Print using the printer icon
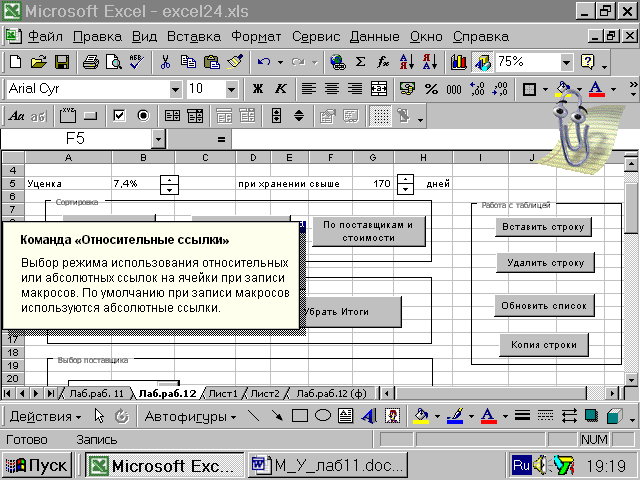640x480 pixels. click(x=90, y=62)
